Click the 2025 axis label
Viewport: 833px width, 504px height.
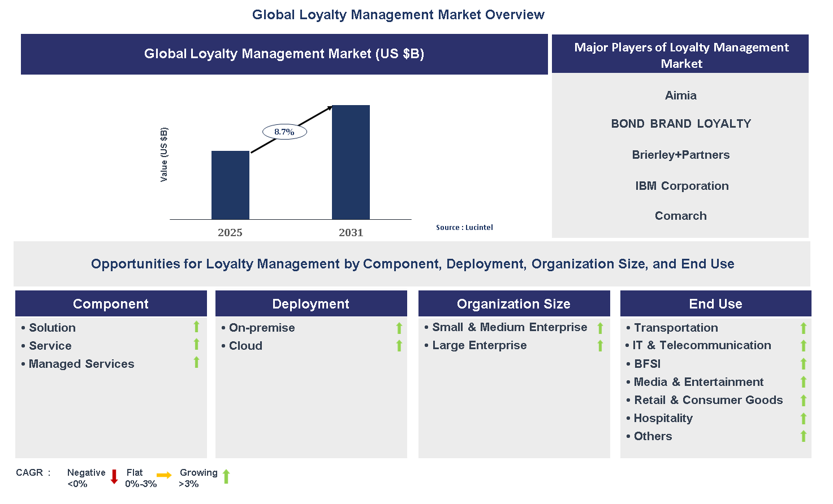point(230,233)
